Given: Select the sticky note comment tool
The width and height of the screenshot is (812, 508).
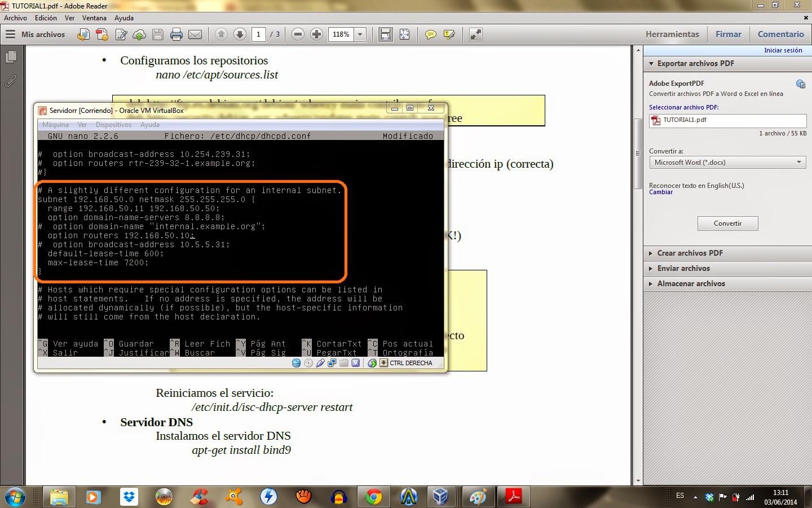Looking at the screenshot, I should point(431,34).
